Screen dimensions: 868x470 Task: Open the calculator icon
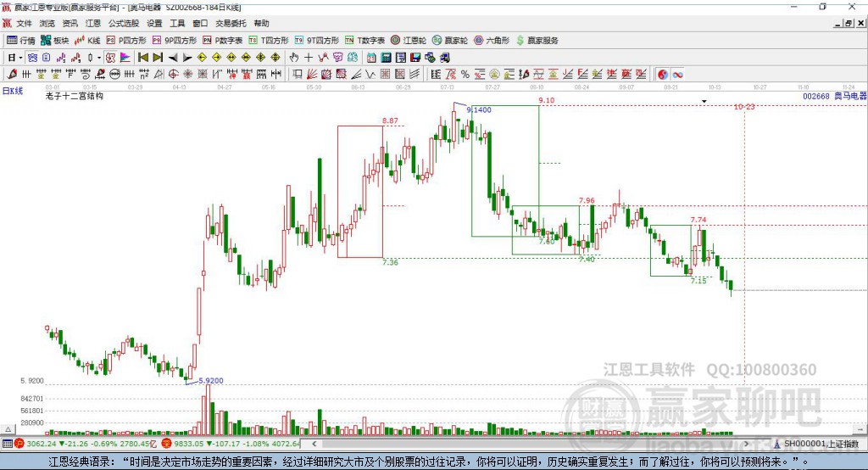387,58
